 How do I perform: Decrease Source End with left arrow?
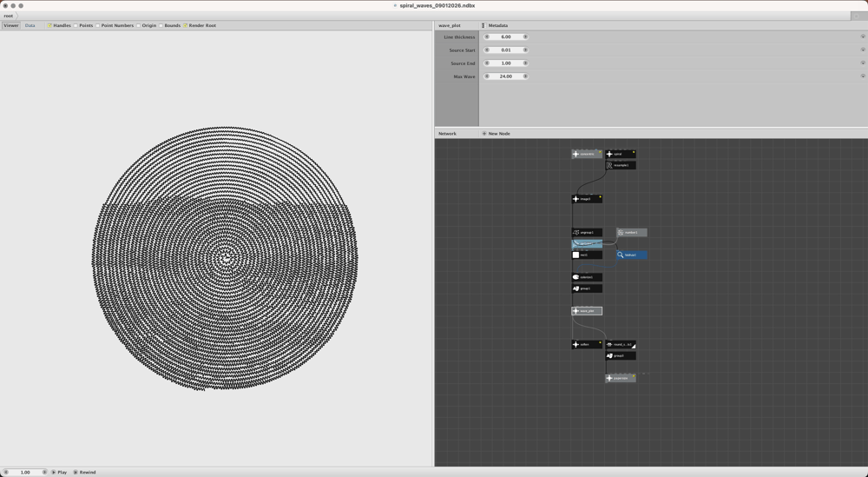[487, 63]
